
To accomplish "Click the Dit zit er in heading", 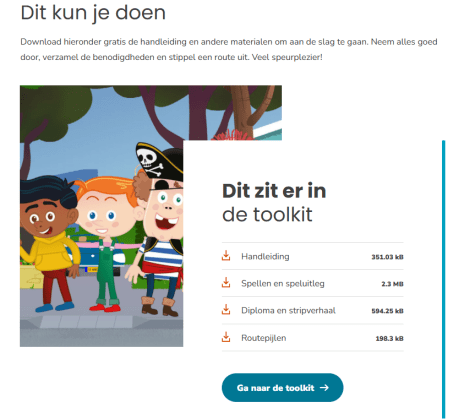I will [x=274, y=191].
